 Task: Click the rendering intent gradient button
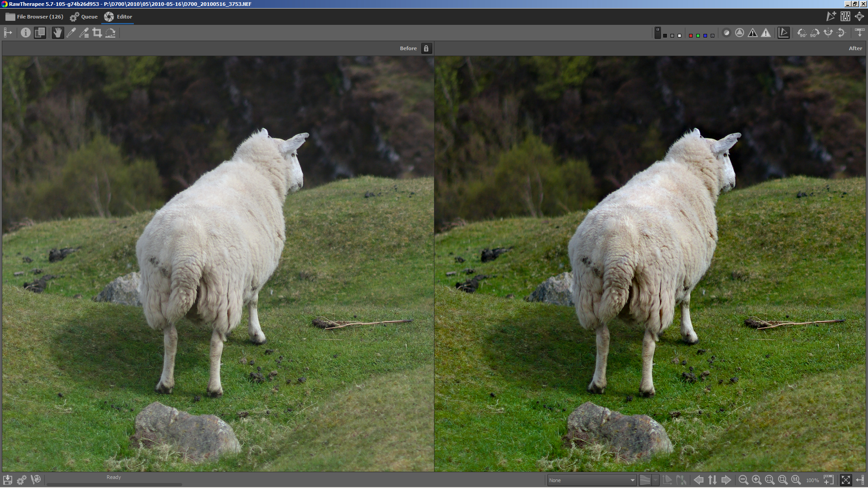click(x=645, y=480)
